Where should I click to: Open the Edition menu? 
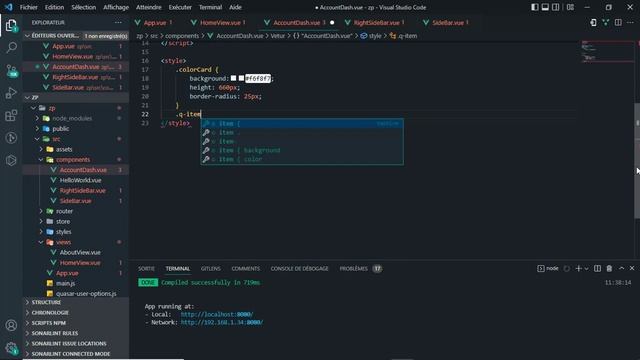pyautogui.click(x=54, y=7)
